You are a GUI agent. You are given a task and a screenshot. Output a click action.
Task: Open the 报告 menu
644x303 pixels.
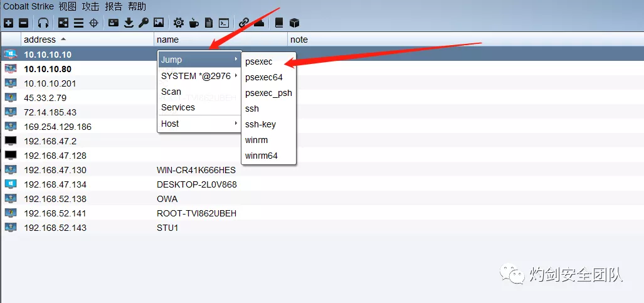[x=113, y=6]
